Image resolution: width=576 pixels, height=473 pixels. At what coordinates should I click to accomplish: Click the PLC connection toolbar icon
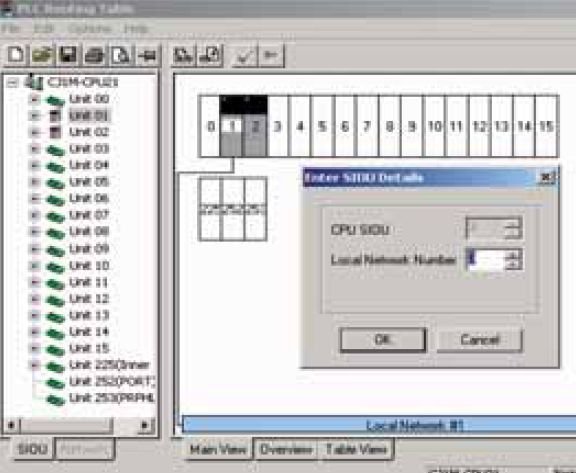click(148, 55)
